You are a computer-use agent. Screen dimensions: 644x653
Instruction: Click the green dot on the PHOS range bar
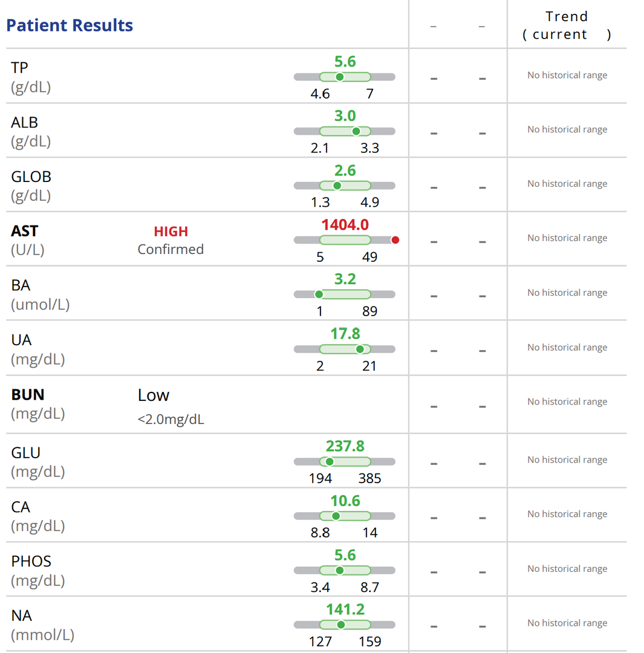point(339,570)
